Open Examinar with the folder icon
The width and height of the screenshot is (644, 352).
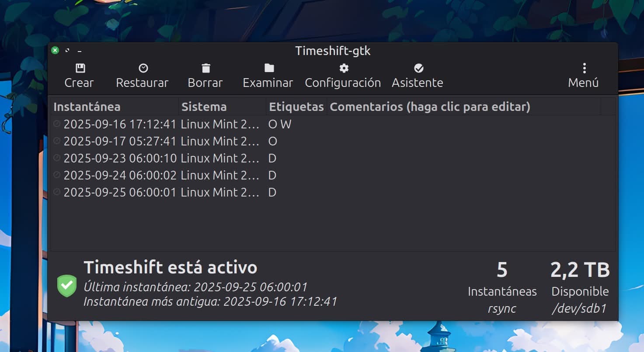[269, 68]
